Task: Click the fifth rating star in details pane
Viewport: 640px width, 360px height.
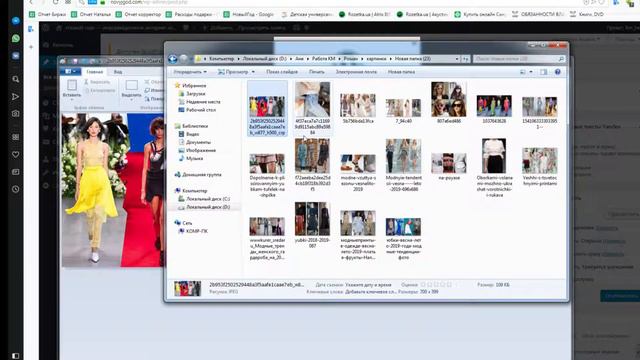Action: [x=449, y=285]
